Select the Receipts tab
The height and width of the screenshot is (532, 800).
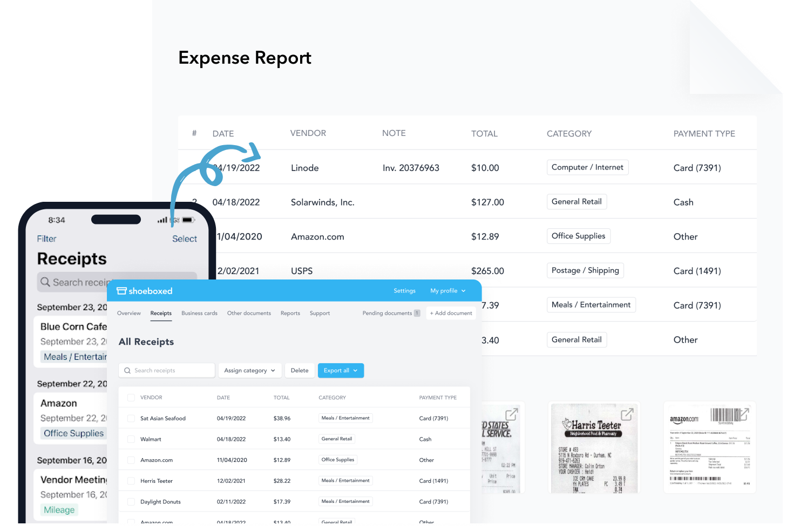coord(161,313)
